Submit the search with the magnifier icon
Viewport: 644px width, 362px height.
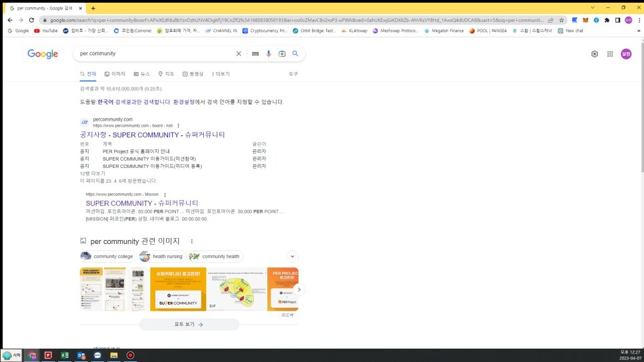[x=295, y=53]
